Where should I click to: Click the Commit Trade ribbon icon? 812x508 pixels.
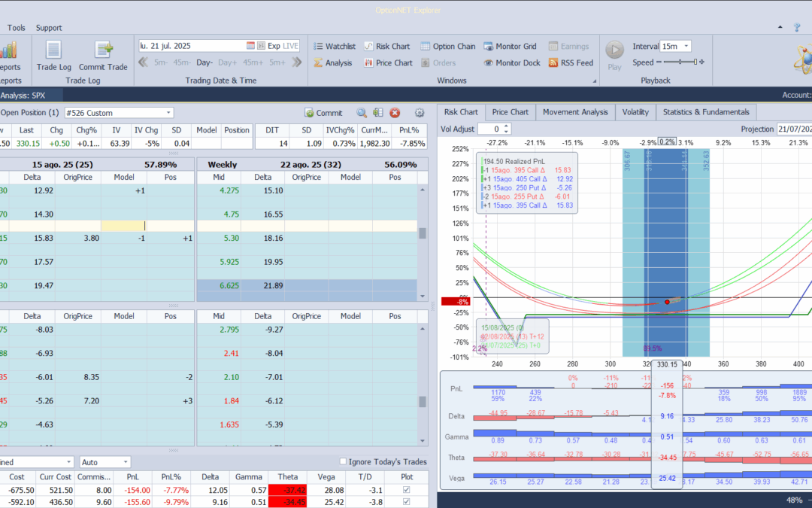click(x=104, y=50)
